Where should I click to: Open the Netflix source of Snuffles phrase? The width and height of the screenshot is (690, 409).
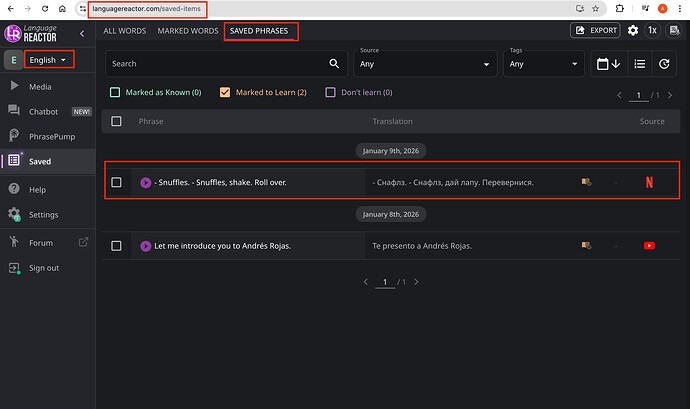click(x=649, y=183)
